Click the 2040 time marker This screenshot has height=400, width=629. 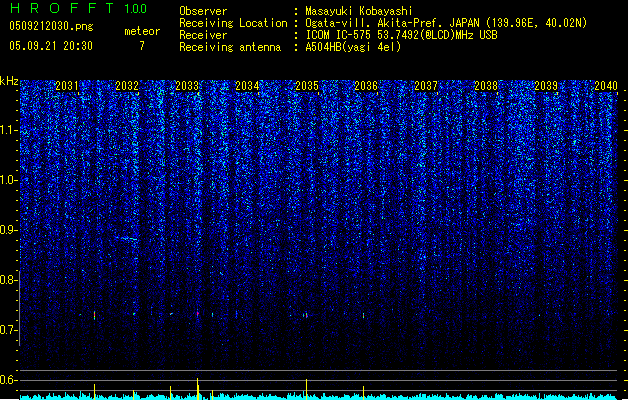pyautogui.click(x=606, y=86)
